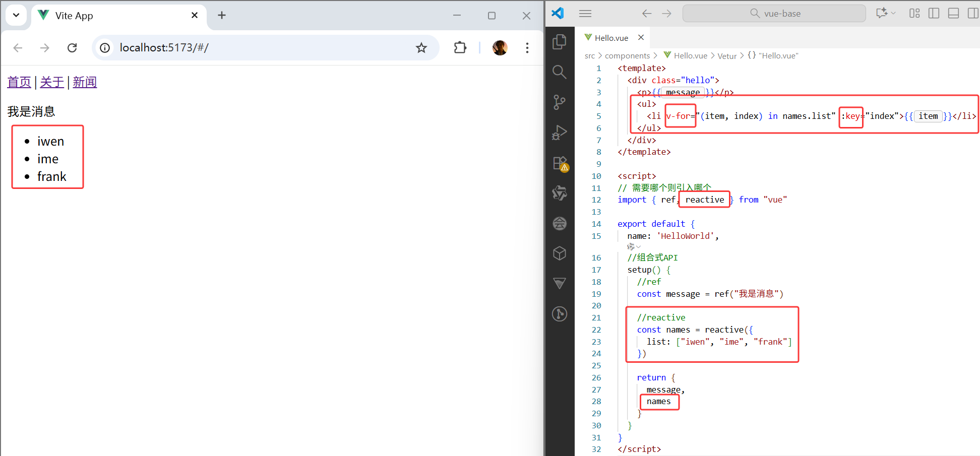Image resolution: width=980 pixels, height=456 pixels.
Task: Go forward in Chrome
Action: [45, 48]
